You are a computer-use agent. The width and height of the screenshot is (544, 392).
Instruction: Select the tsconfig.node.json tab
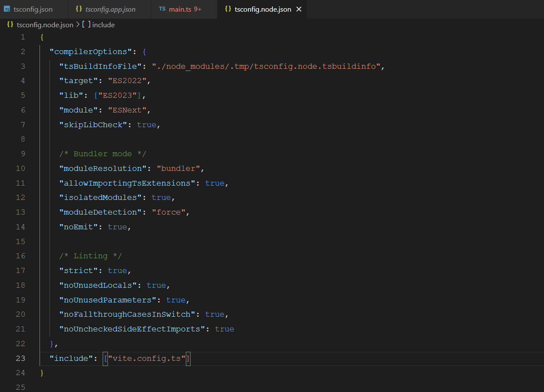[262, 9]
